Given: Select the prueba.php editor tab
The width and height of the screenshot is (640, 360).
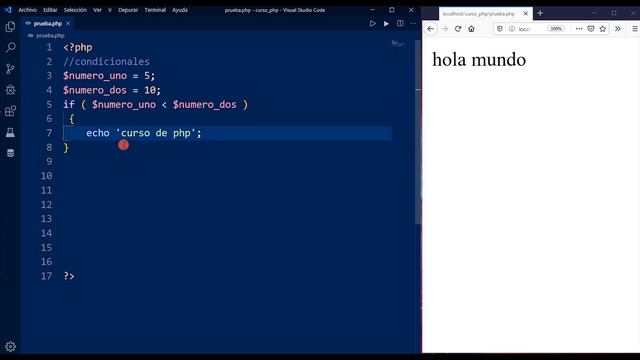Looking at the screenshot, I should click(x=48, y=24).
